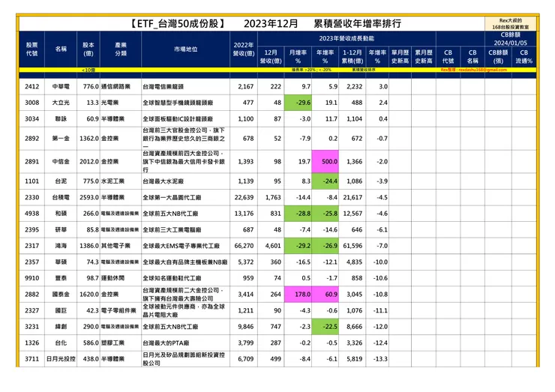Select stock code cell 2892
Viewport: 555px width, 392px height.
31,139
